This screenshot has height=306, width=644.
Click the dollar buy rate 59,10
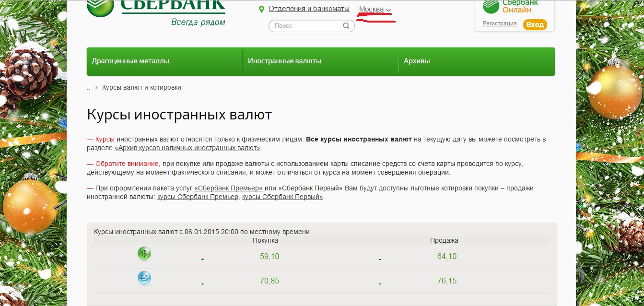pos(269,257)
